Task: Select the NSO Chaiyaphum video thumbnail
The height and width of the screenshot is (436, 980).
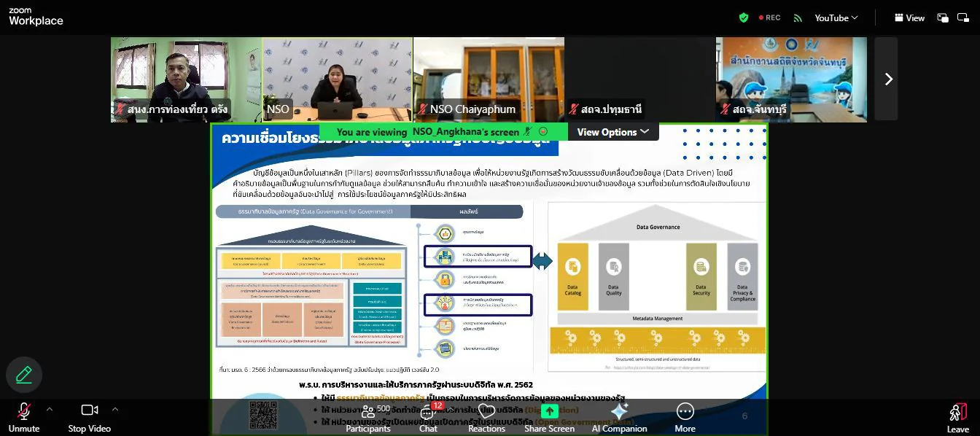Action: (x=489, y=79)
